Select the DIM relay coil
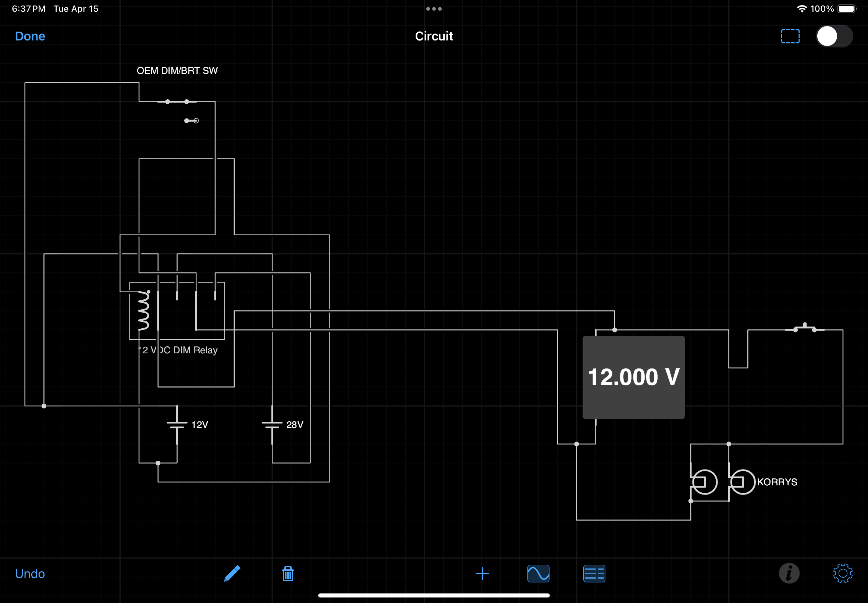Viewport: 868px width, 603px height. 143,311
